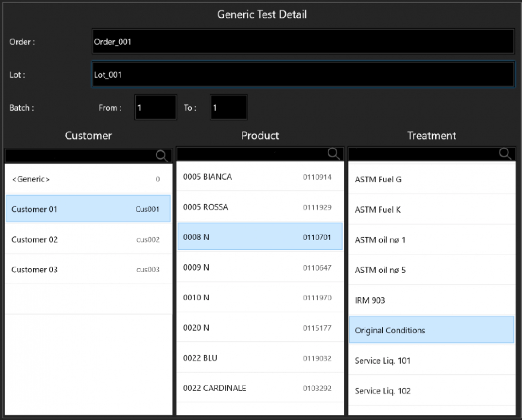
Task: Select product 0009 N
Action: (260, 267)
